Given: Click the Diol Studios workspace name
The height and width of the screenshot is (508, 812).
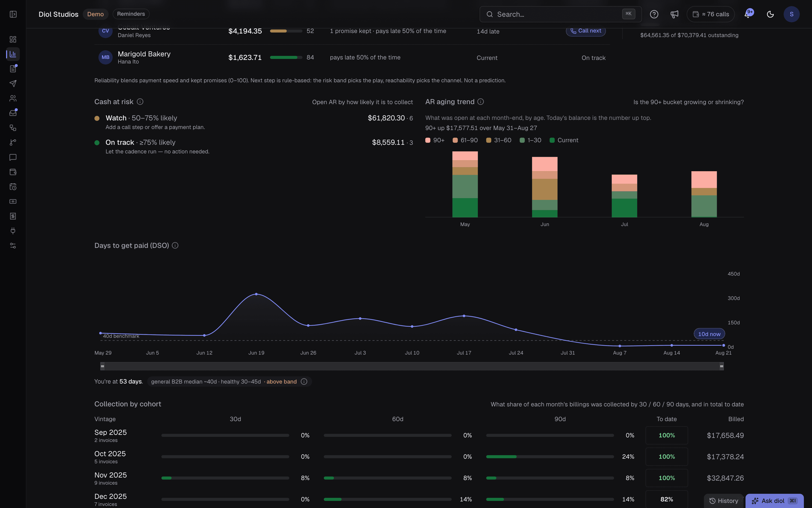Looking at the screenshot, I should (x=58, y=14).
